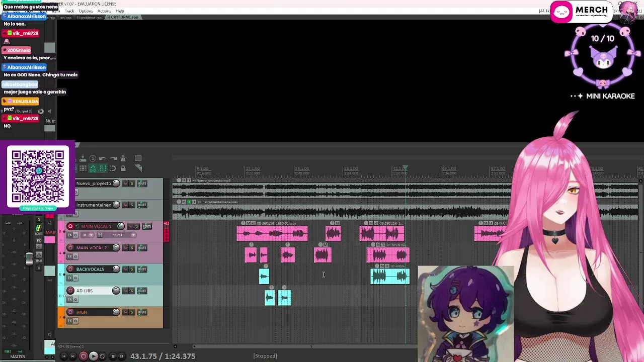Click input type icon on MAIN VOCAL 1
The width and height of the screenshot is (644, 362).
click(100, 235)
